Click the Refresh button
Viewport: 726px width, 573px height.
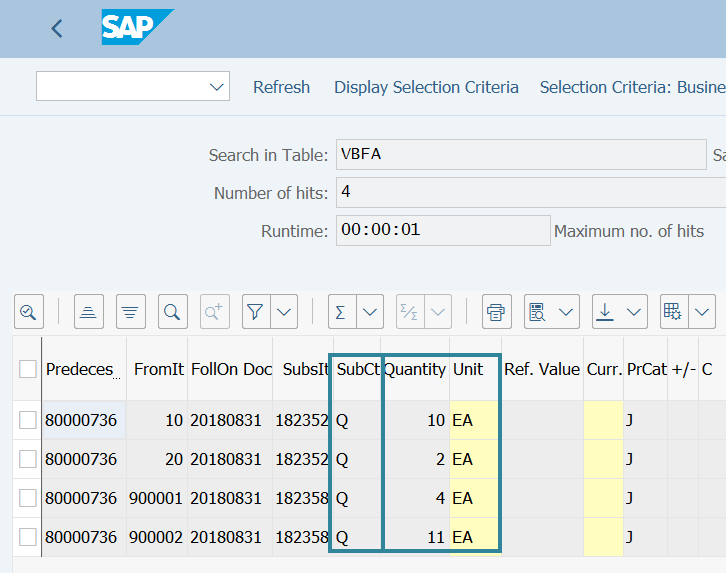pos(282,87)
